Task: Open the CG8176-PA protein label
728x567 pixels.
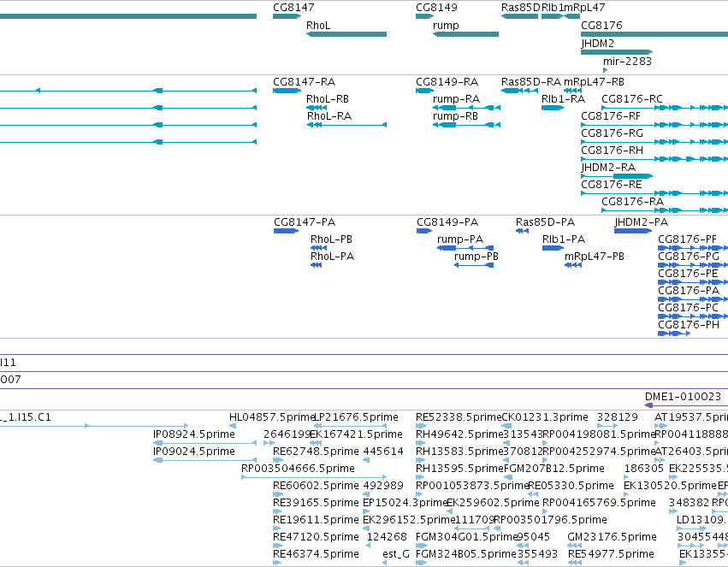Action: [689, 291]
